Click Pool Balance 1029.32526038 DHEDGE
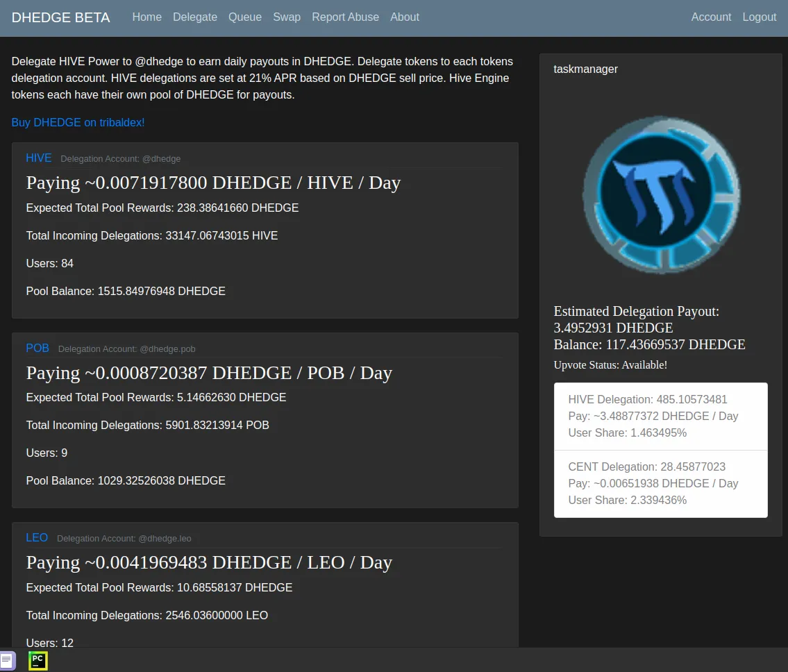Viewport: 788px width, 672px height. click(126, 481)
